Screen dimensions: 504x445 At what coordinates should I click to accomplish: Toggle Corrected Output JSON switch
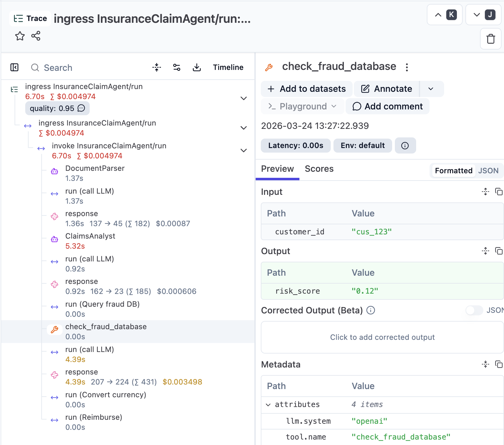[474, 310]
